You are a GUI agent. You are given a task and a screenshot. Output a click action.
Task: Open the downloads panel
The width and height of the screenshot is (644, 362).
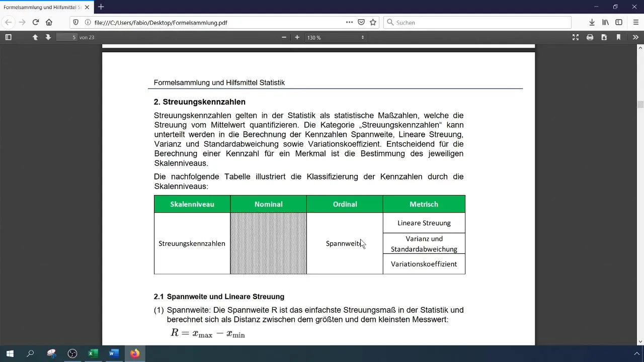[592, 22]
